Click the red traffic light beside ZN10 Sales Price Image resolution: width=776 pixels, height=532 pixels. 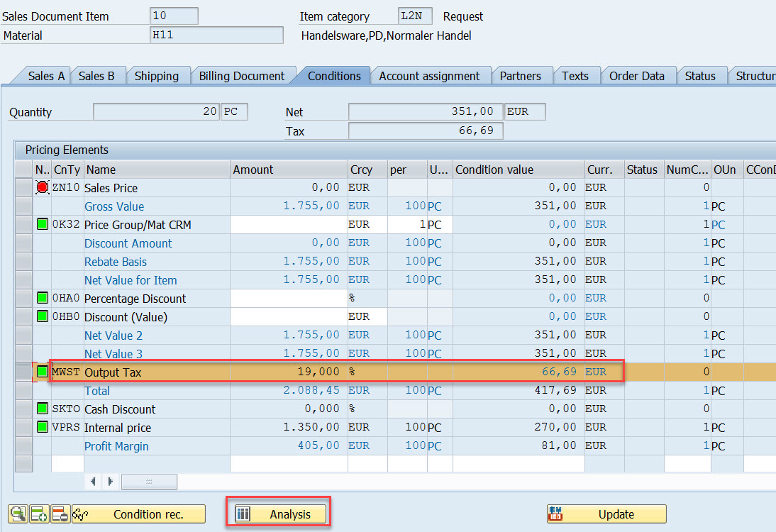(42, 187)
